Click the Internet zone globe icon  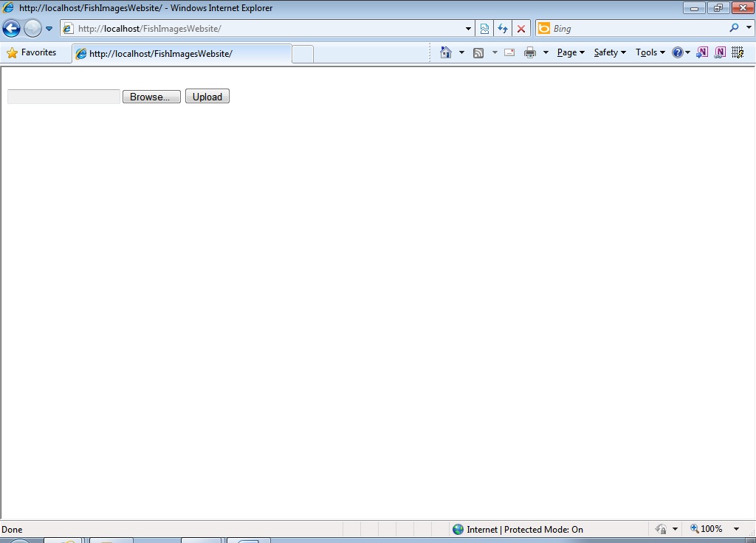458,530
